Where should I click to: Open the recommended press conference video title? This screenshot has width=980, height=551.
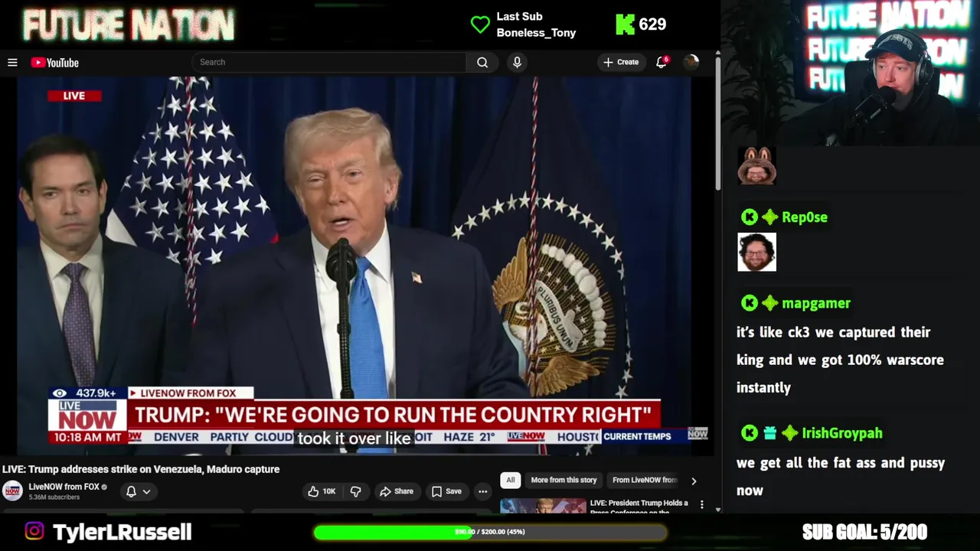(639, 506)
